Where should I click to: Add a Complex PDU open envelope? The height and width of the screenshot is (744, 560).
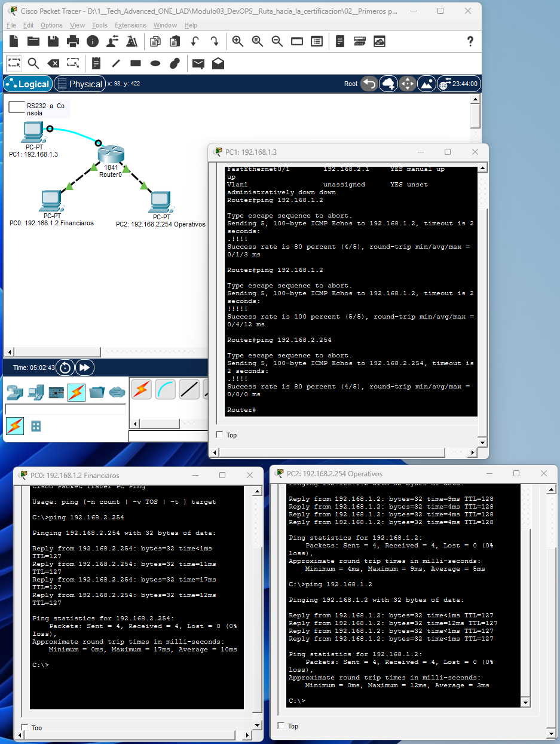click(x=218, y=63)
